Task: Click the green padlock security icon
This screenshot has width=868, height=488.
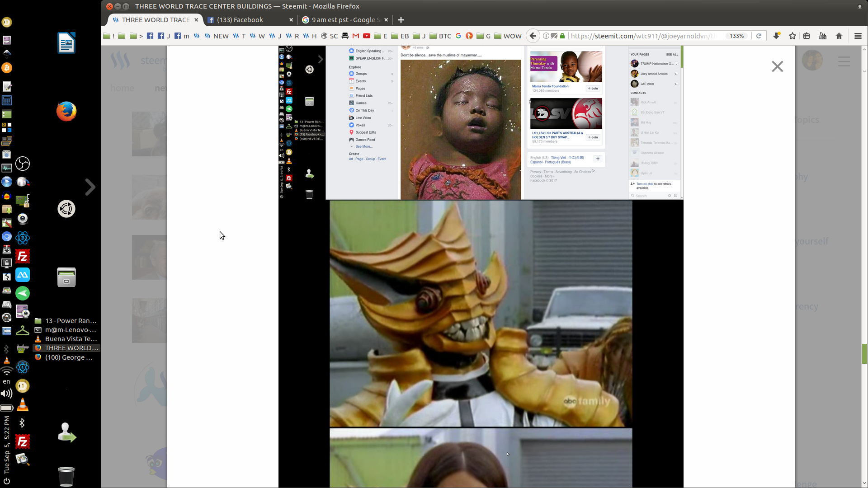Action: (562, 36)
